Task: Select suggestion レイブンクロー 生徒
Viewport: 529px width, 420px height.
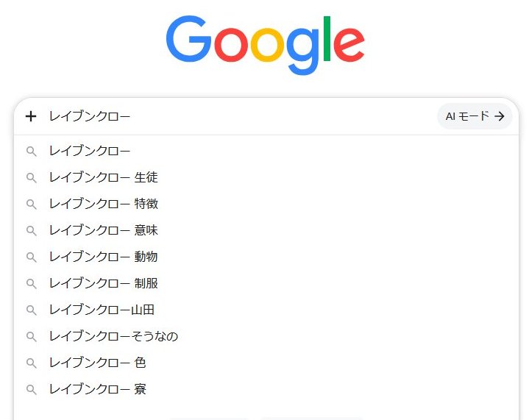Action: (266, 177)
